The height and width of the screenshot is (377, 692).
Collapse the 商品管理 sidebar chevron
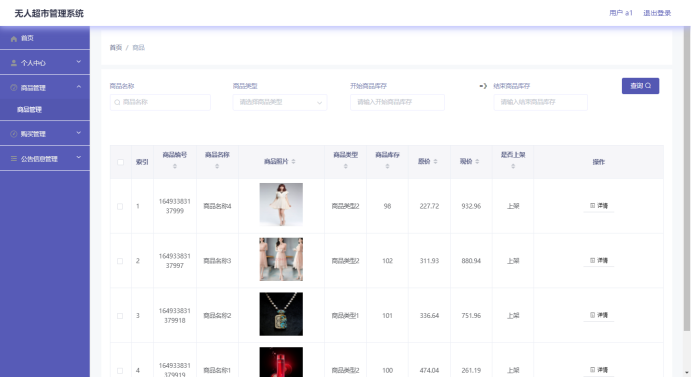click(x=79, y=87)
